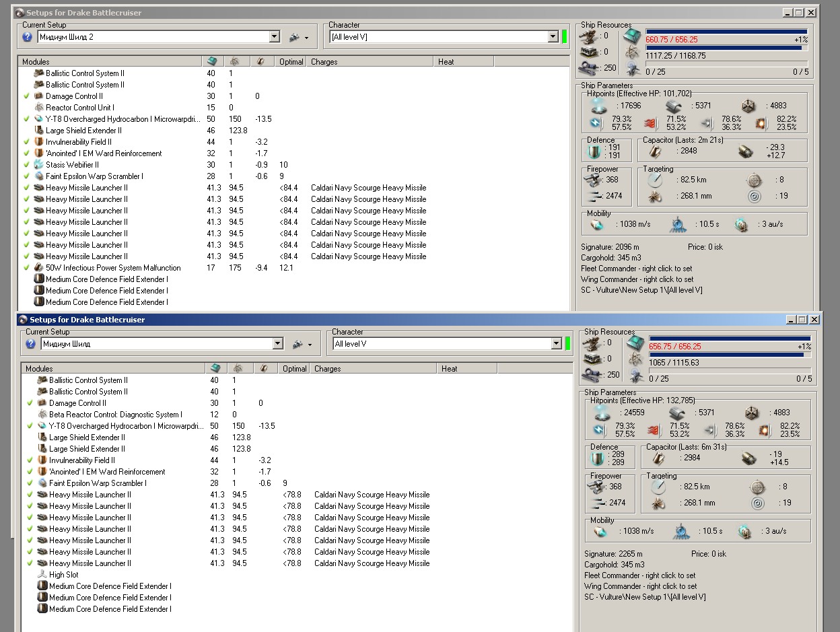The image size is (840, 632).
Task: Sort by CPU column icon in front window
Action: 215,368
